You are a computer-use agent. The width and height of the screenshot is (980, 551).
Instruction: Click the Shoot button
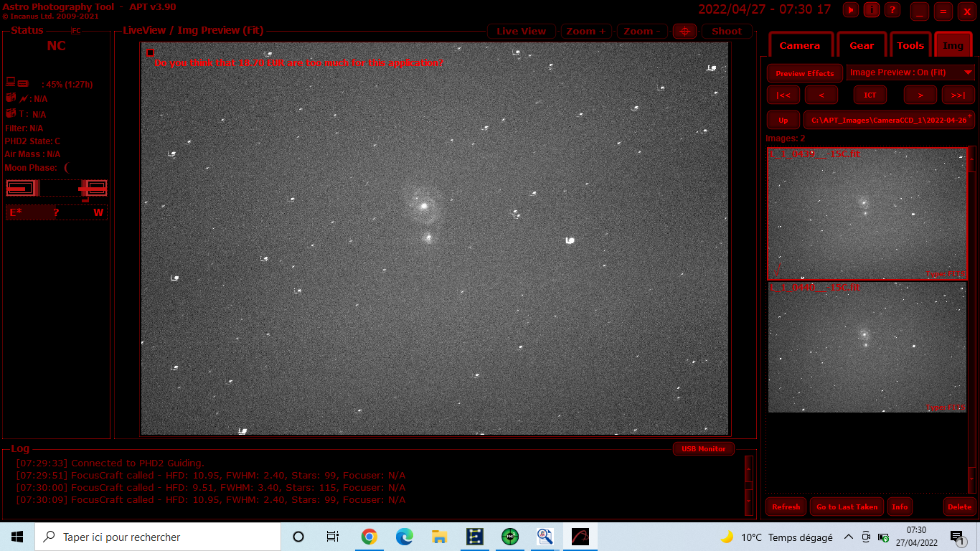[727, 32]
